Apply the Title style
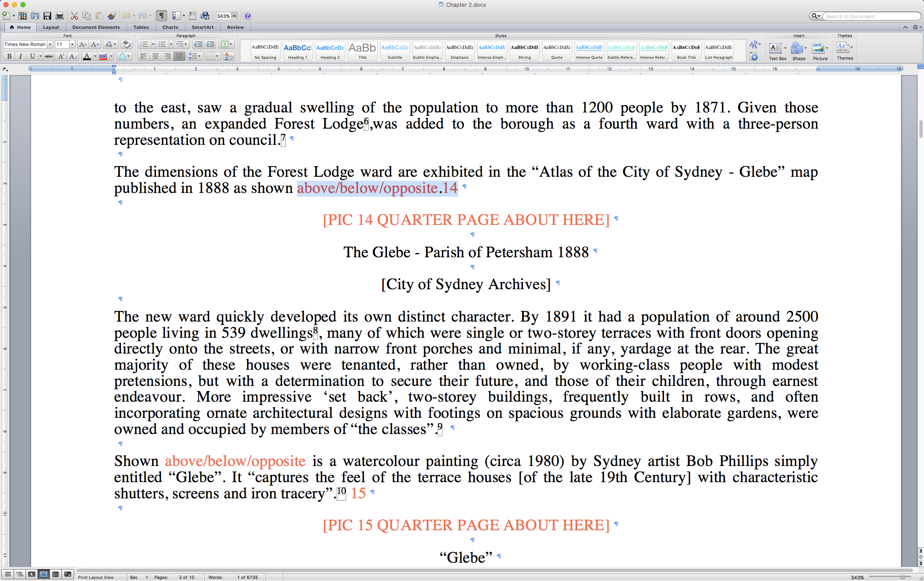The image size is (924, 581). (362, 51)
